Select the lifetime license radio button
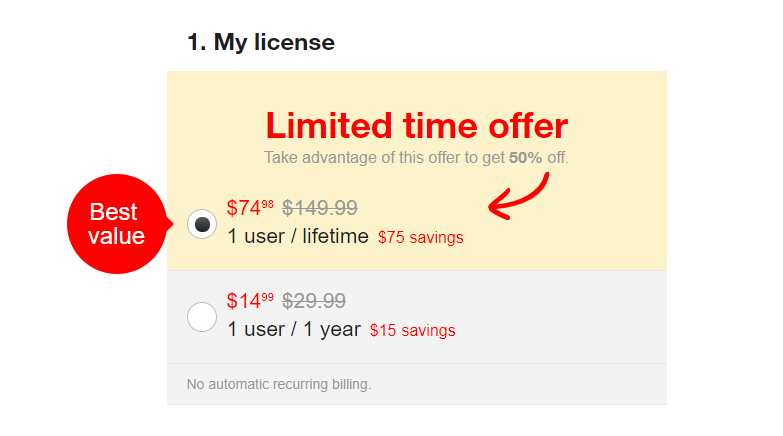The width and height of the screenshot is (783, 436). coord(202,224)
